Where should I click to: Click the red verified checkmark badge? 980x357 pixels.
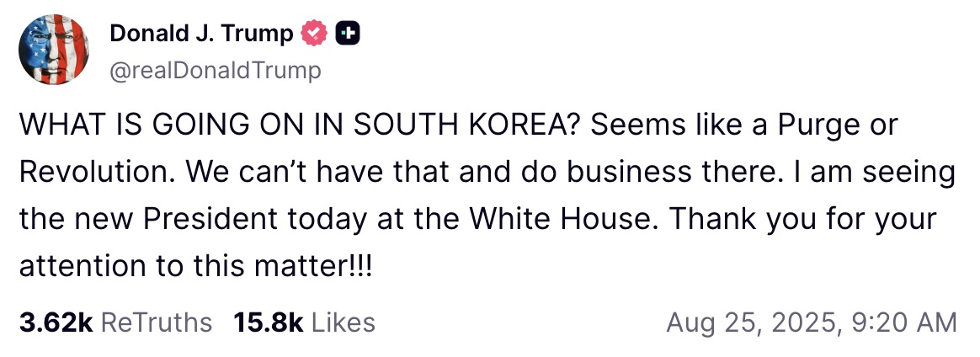[314, 34]
